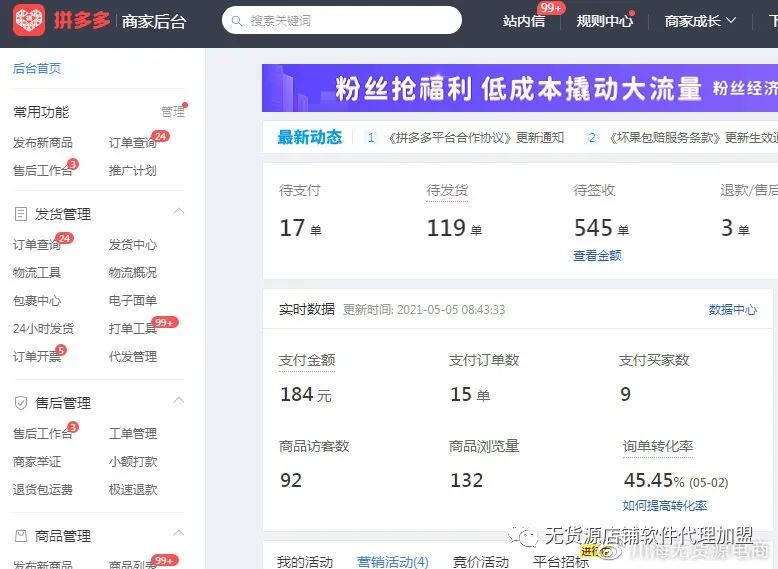Go to 后台首页

click(37, 68)
